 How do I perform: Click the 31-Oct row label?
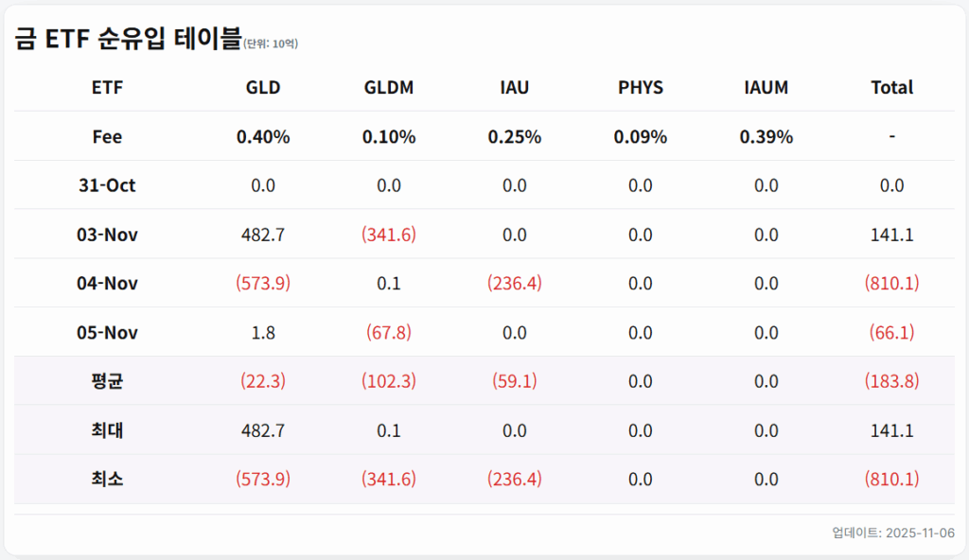tap(108, 185)
